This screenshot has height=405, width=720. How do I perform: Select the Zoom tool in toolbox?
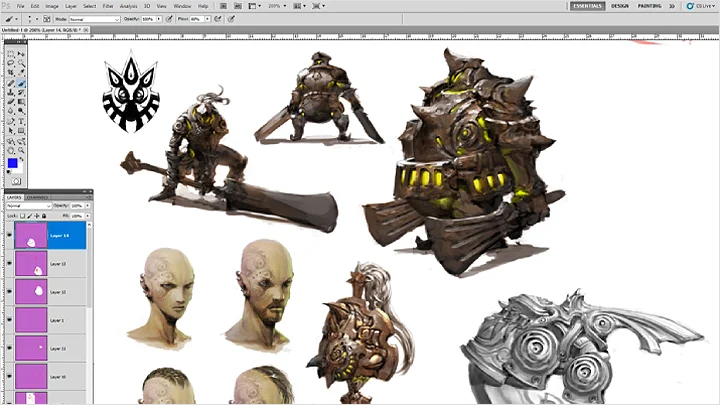click(x=21, y=151)
